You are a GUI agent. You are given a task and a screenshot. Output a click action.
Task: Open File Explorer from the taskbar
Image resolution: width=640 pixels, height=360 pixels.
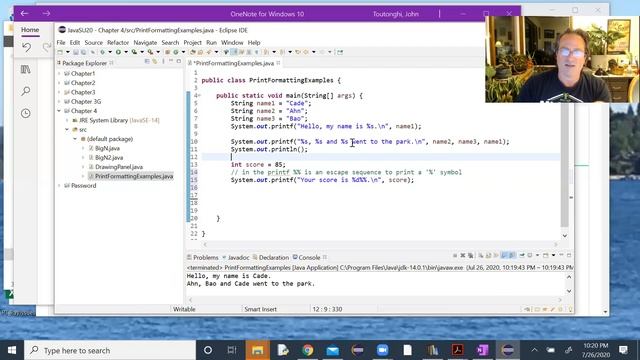coord(258,350)
